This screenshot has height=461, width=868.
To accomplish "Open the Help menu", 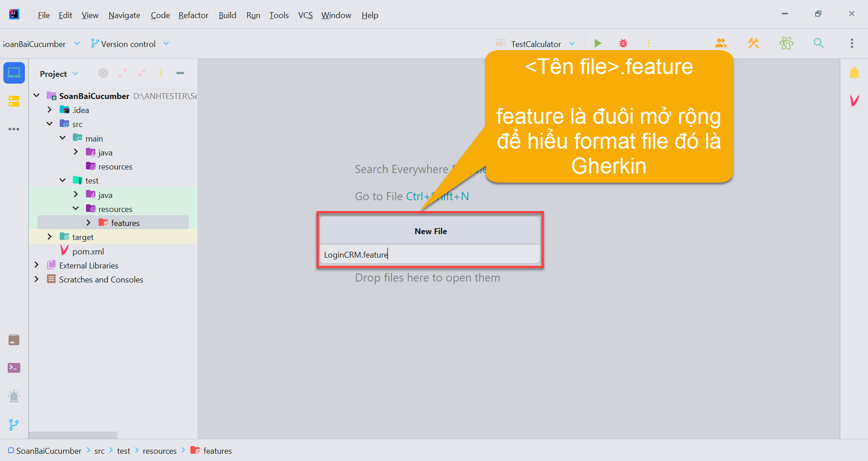I will click(370, 15).
